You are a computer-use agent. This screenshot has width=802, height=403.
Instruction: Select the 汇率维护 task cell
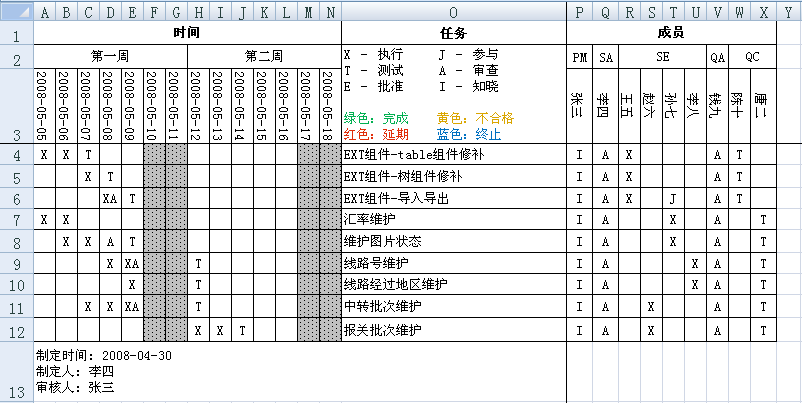pos(454,219)
